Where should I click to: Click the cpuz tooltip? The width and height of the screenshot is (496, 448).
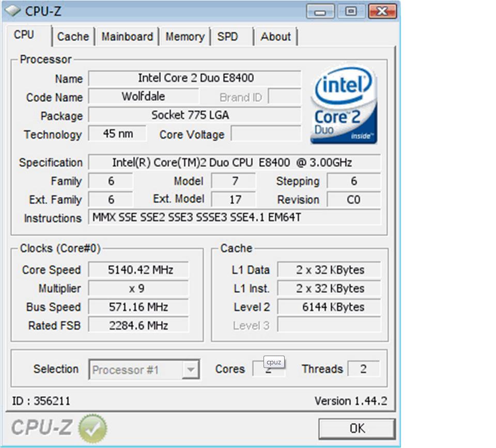274,362
